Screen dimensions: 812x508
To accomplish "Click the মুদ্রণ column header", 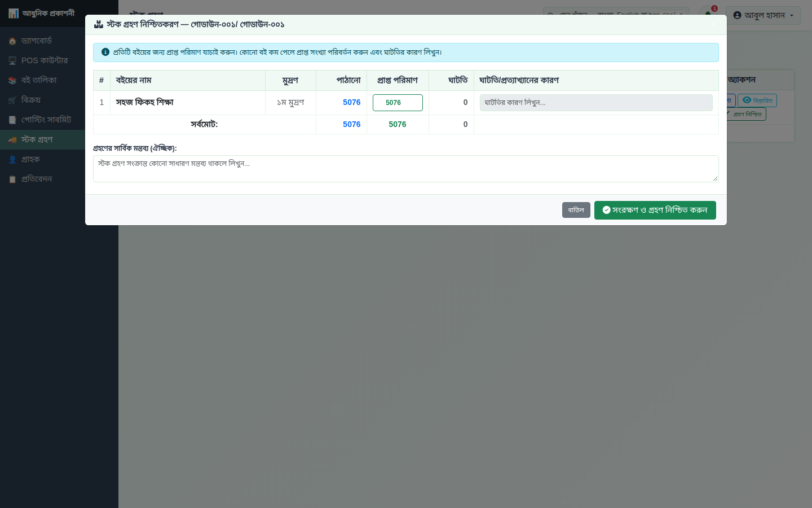I will tap(290, 80).
